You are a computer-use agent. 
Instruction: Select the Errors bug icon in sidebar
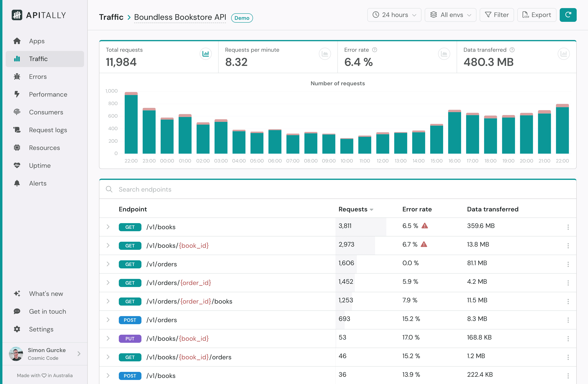pyautogui.click(x=17, y=77)
